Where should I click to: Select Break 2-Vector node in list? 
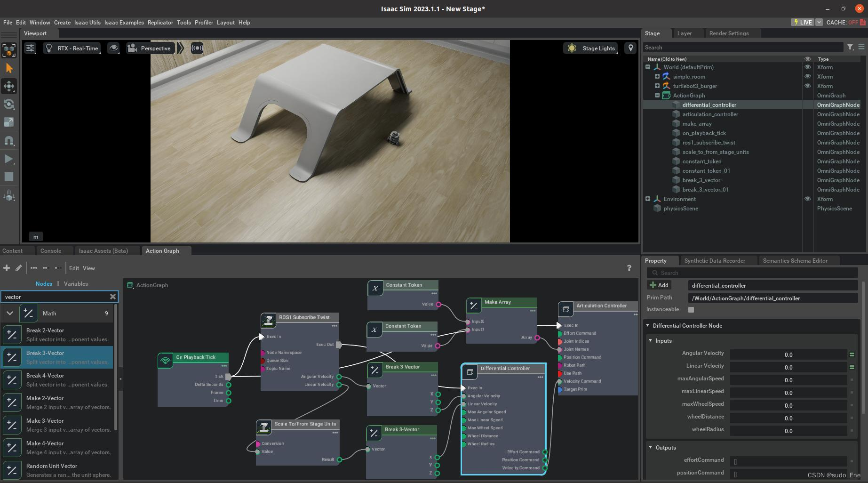point(57,335)
